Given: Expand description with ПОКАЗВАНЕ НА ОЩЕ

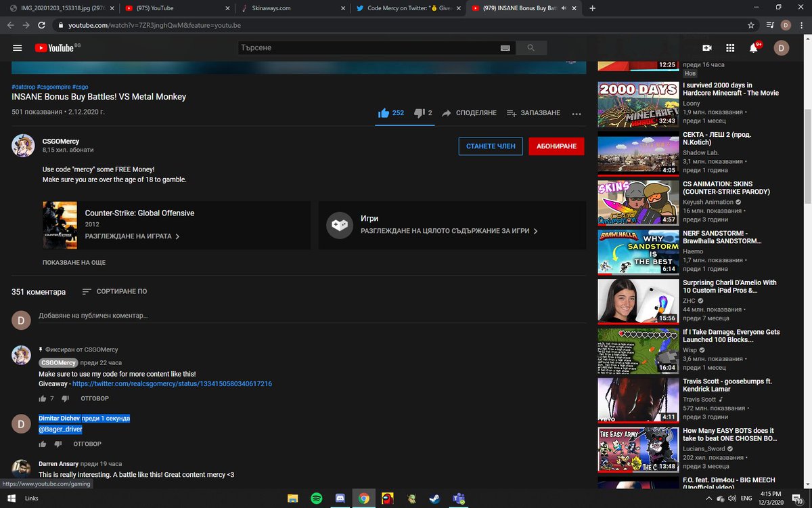Looking at the screenshot, I should (x=74, y=262).
